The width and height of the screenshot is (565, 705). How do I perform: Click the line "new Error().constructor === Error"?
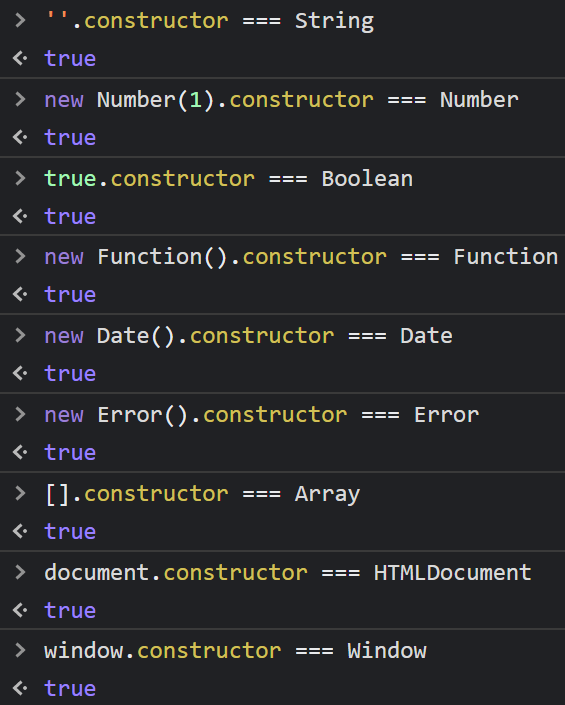(x=262, y=415)
